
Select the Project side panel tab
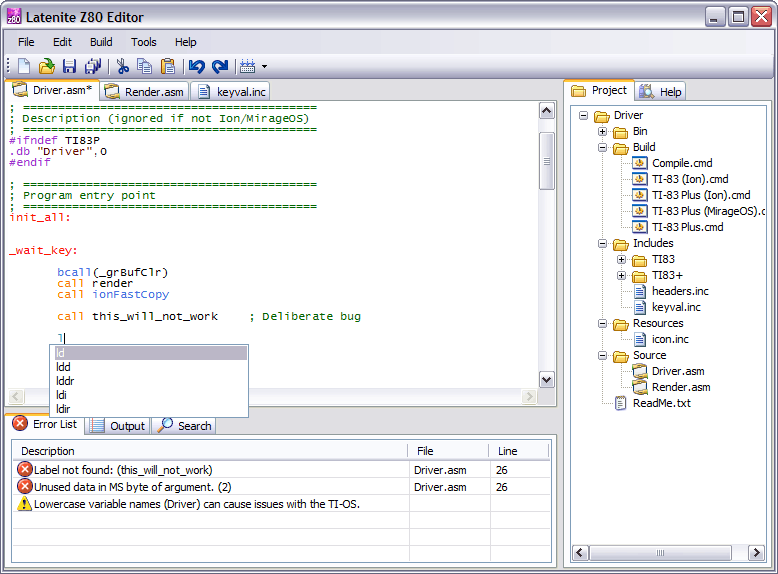click(x=599, y=90)
